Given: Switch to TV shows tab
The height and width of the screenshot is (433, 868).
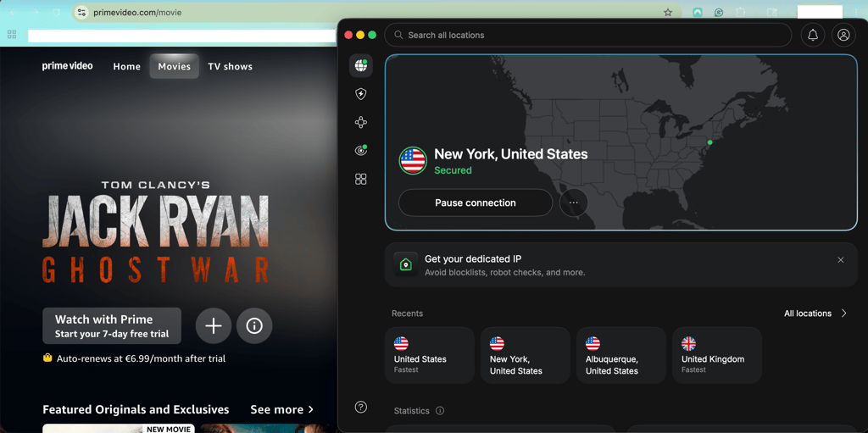Looking at the screenshot, I should (231, 66).
